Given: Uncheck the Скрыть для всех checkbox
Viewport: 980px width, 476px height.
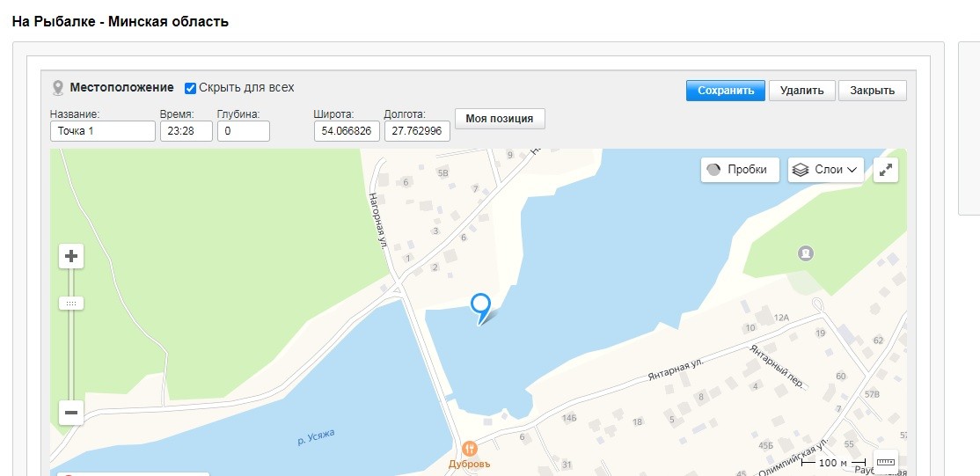Looking at the screenshot, I should [190, 88].
